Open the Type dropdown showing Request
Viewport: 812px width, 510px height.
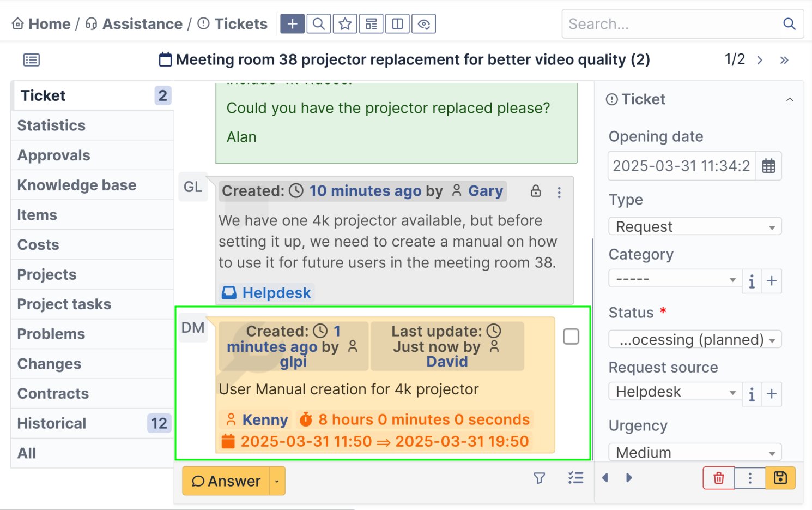pos(694,226)
